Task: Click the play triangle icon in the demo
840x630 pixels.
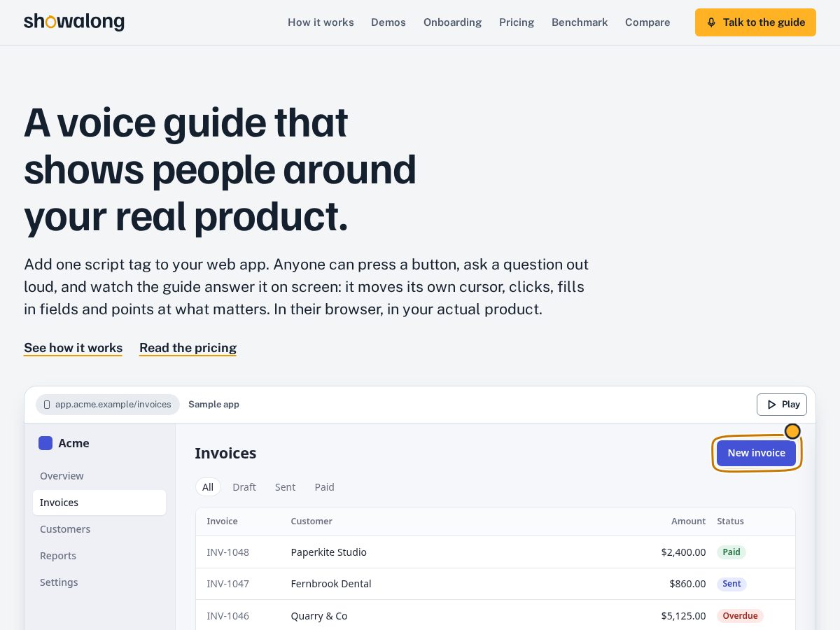Action: pyautogui.click(x=771, y=405)
